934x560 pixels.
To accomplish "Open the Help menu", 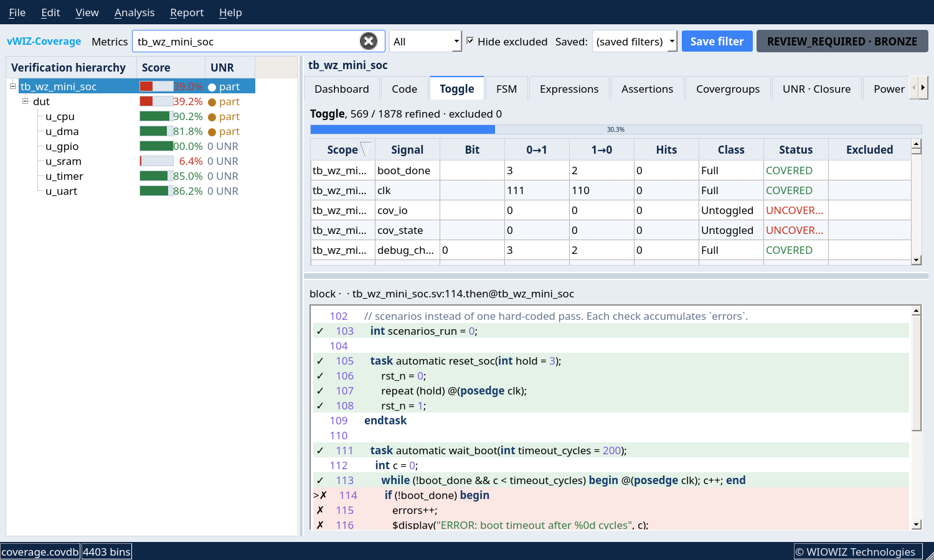I will 230,12.
